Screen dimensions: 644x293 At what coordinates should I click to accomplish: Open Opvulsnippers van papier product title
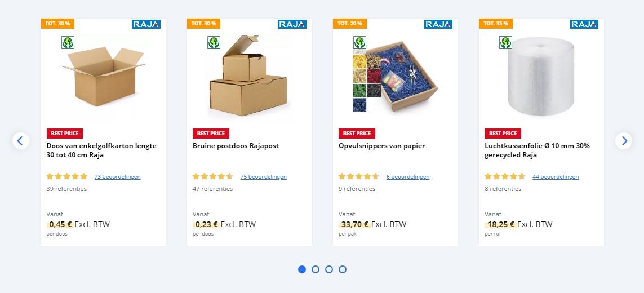coord(381,146)
